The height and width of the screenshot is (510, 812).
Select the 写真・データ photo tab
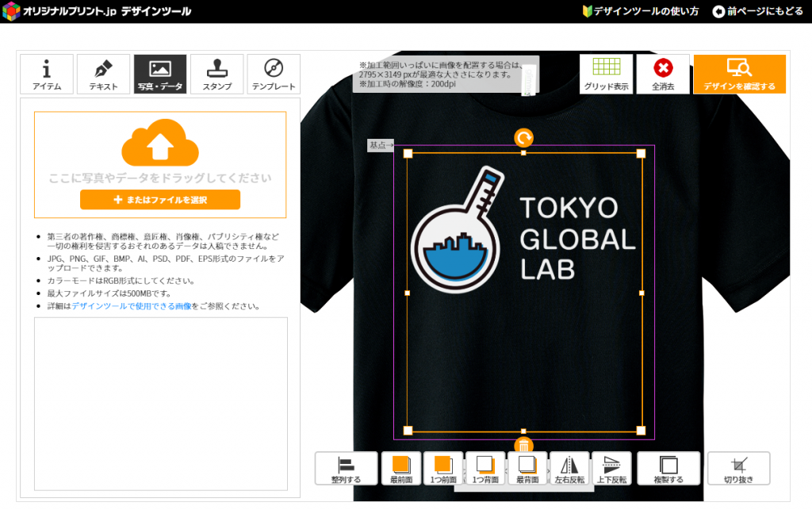point(160,74)
